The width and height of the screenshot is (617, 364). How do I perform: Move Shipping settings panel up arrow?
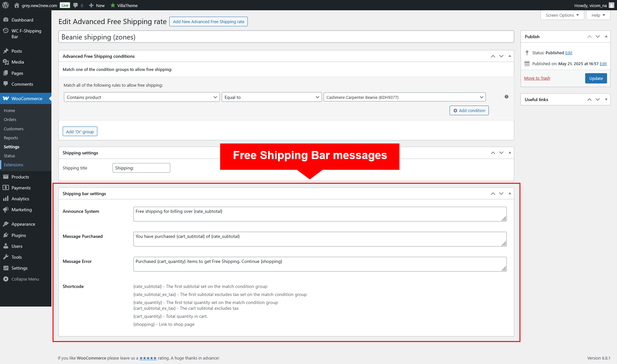coord(493,153)
